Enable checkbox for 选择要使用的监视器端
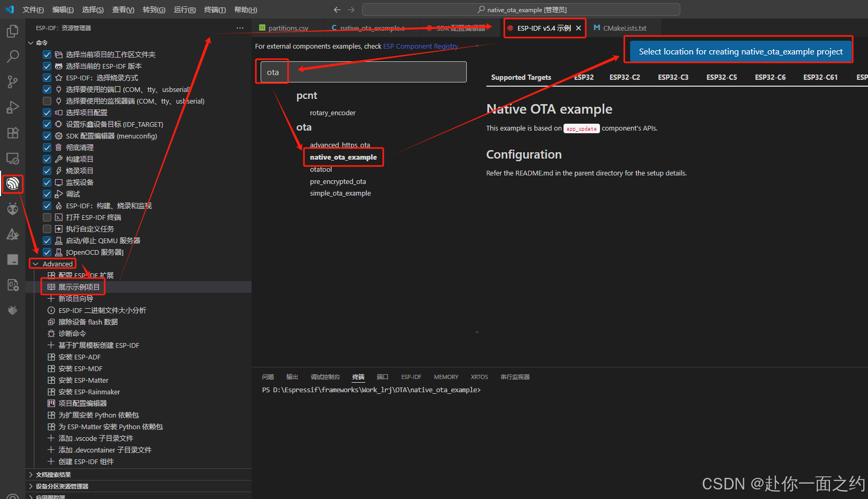 [47, 101]
